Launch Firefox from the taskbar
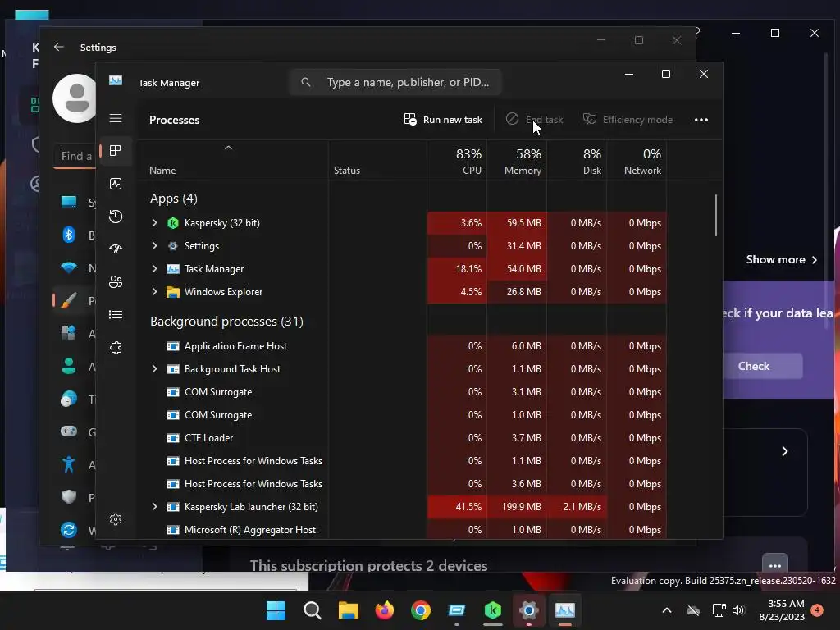 [x=384, y=610]
